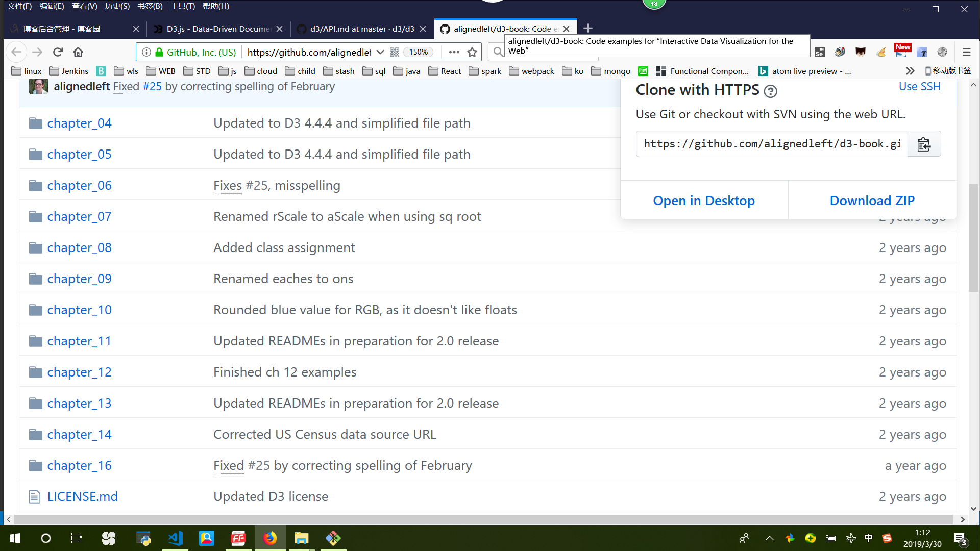This screenshot has height=551, width=980.
Task: Click the mailbox extension icon
Action: click(x=840, y=52)
